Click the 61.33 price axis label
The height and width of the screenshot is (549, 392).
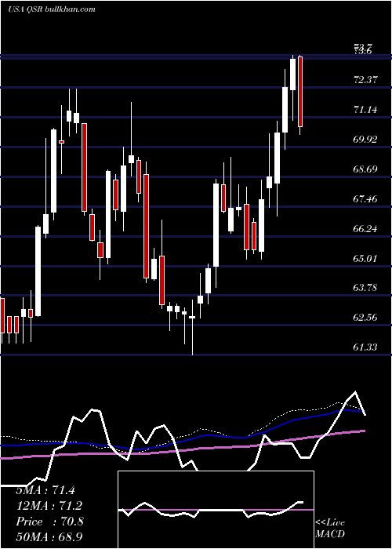click(x=365, y=347)
